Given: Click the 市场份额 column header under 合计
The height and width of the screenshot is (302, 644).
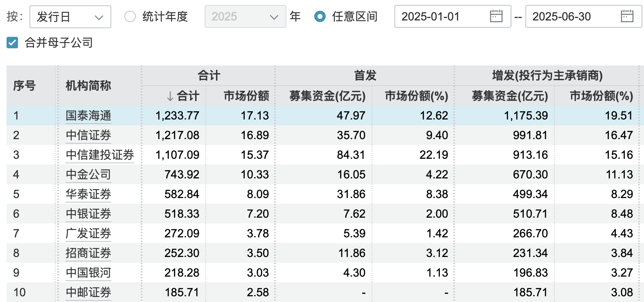Looking at the screenshot, I should 246,96.
